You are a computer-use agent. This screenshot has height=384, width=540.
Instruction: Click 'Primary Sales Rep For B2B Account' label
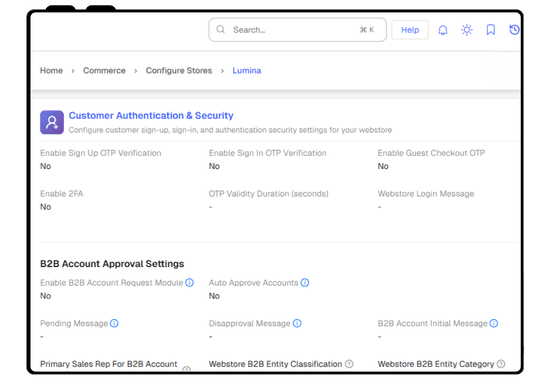click(108, 364)
